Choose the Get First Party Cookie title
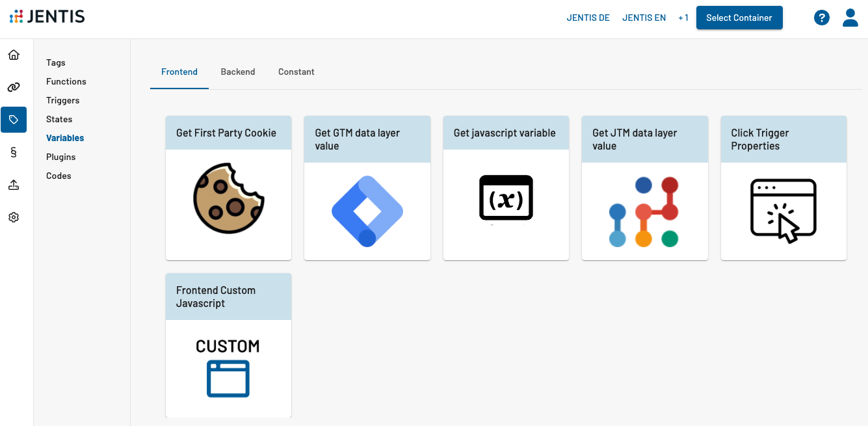This screenshot has width=868, height=426. [226, 133]
